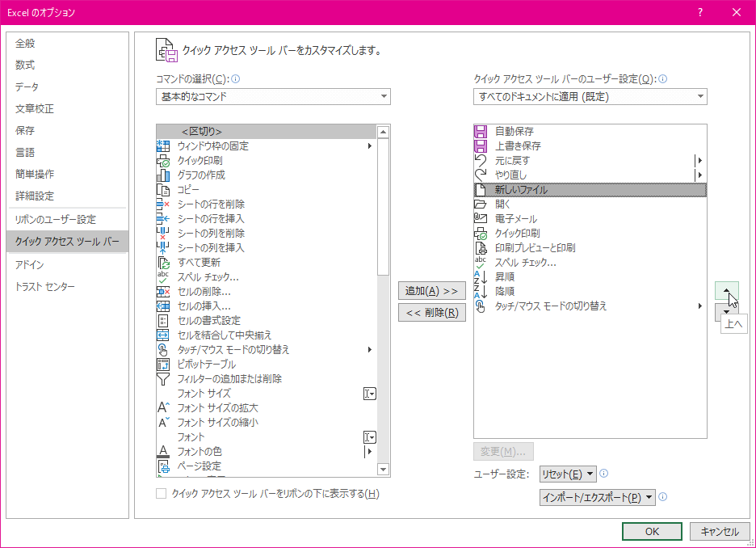Select フォントの色 icon
756x548 pixels.
(163, 452)
